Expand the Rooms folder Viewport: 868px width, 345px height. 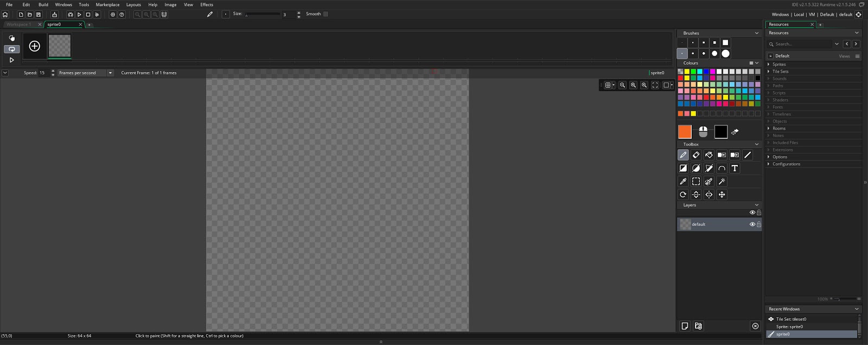pyautogui.click(x=769, y=129)
